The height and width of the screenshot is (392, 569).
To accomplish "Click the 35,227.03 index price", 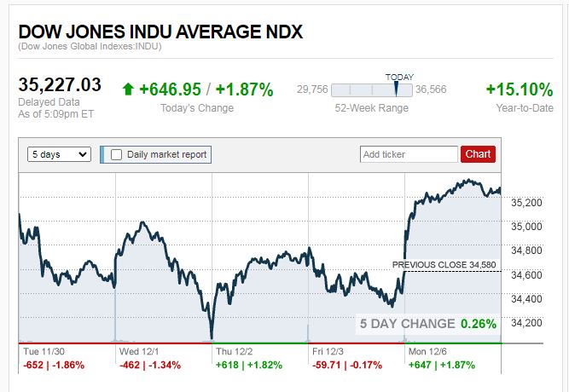I will tap(60, 84).
